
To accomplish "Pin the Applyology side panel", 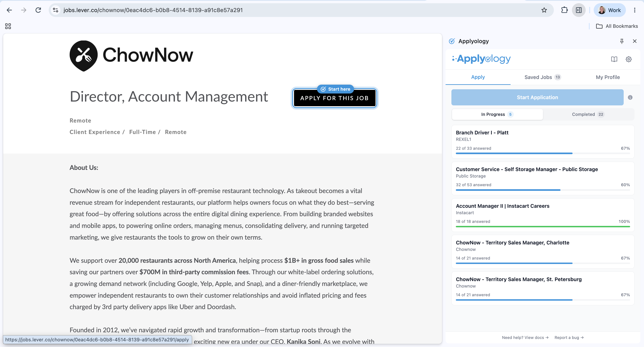I will 622,41.
